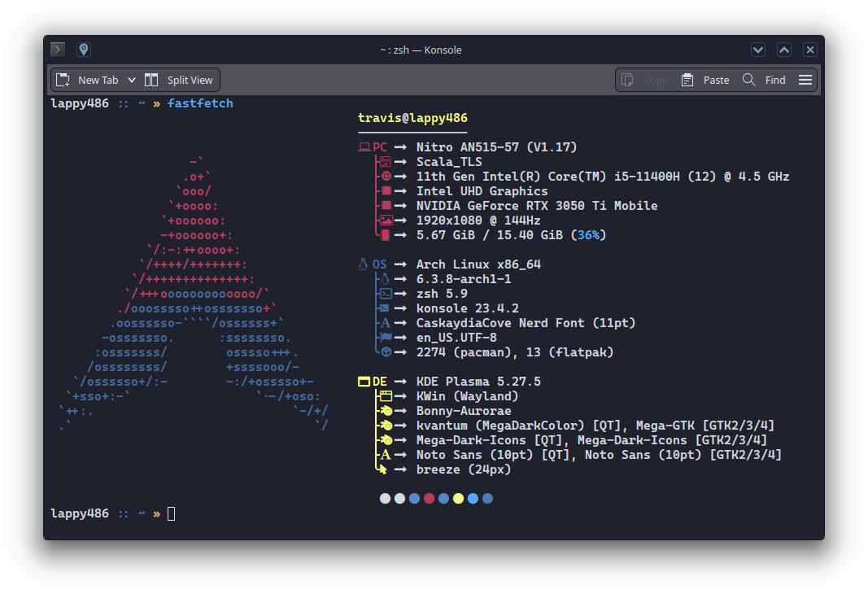Click the travis@lappy486 header

click(412, 118)
